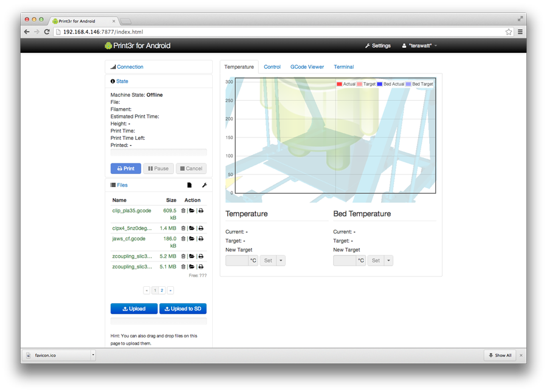547x392 pixels.
Task: Click the favicon.ico download item
Action: (56, 355)
